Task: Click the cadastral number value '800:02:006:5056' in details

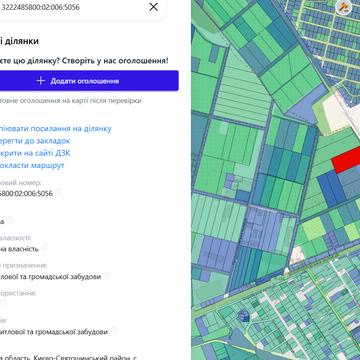Action: 26,194
